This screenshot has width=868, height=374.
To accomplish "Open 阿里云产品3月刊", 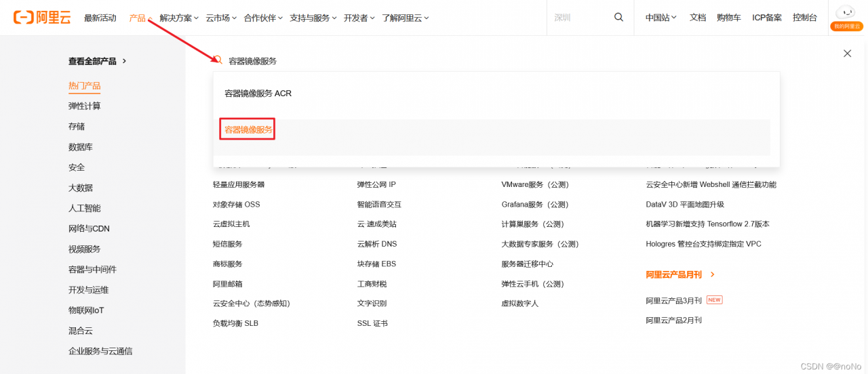I will (674, 300).
